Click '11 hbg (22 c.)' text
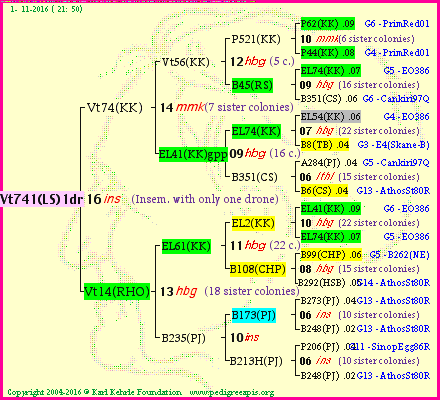 [265, 246]
